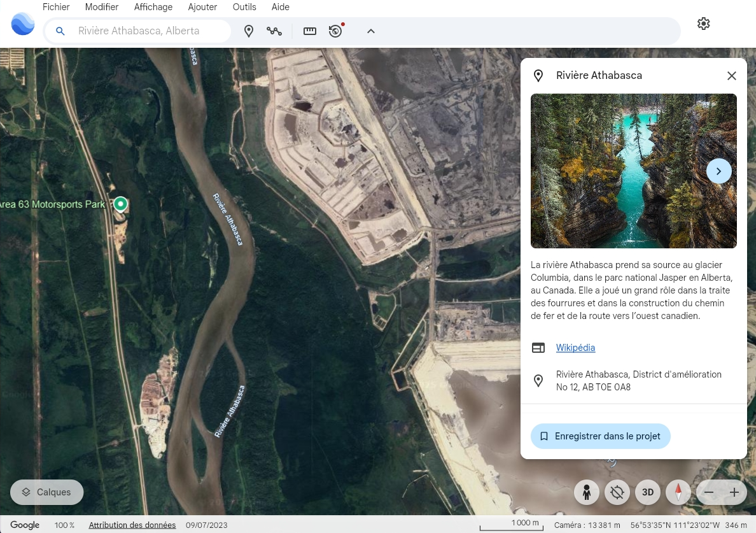Click Enregistrer dans le projet

click(600, 436)
